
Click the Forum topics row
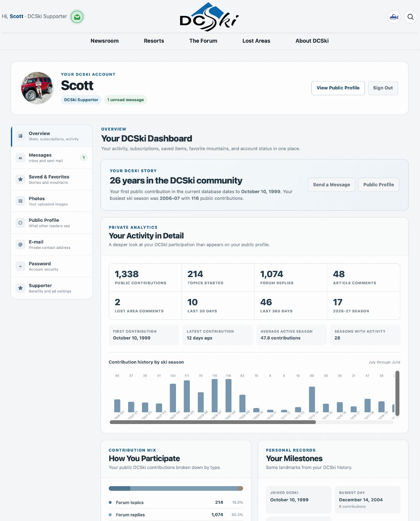click(x=176, y=503)
